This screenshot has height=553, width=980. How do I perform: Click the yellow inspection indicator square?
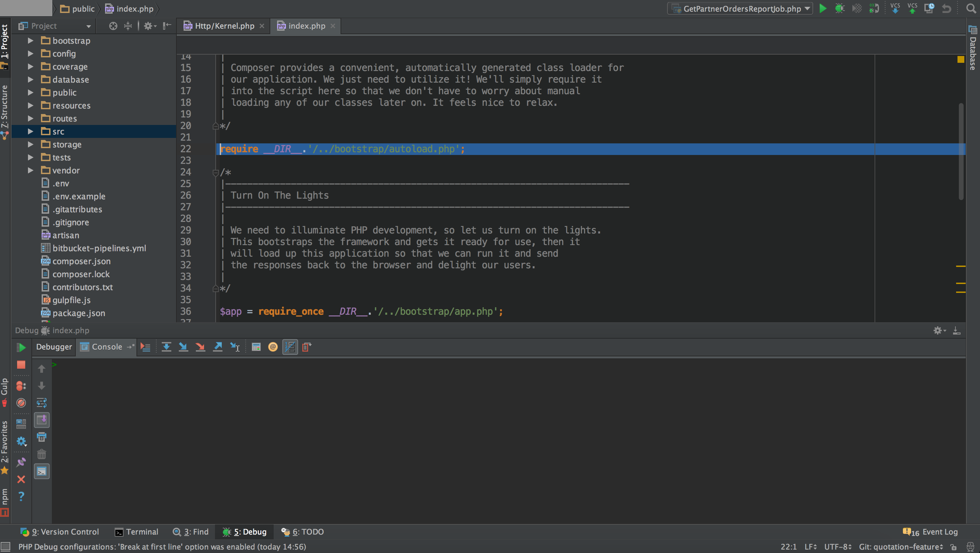click(x=961, y=59)
